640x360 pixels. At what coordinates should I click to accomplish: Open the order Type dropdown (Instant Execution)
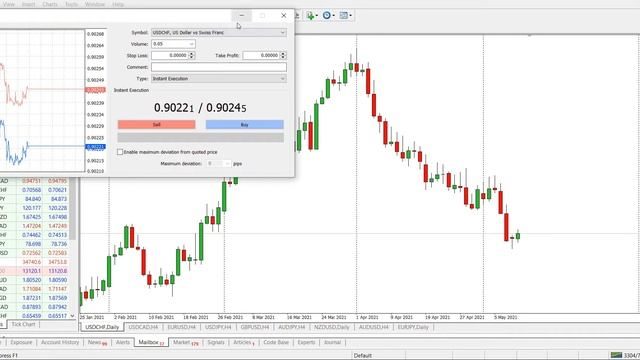click(219, 79)
